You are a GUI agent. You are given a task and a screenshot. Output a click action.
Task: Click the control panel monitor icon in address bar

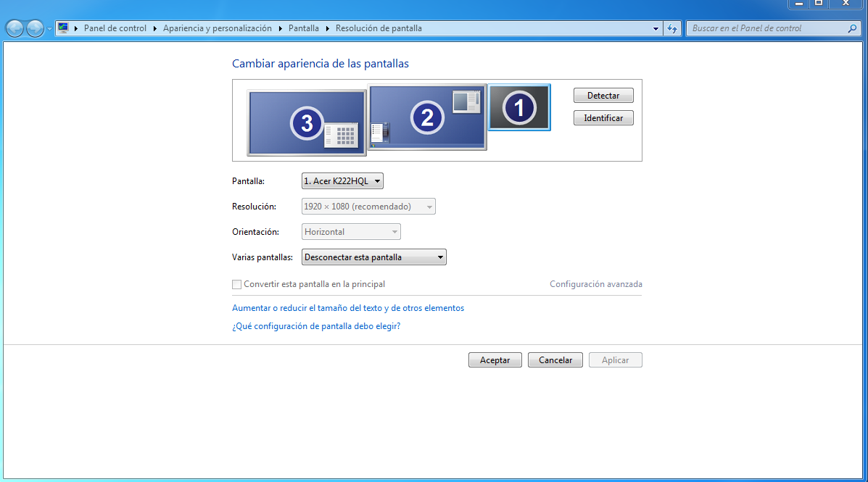[63, 28]
